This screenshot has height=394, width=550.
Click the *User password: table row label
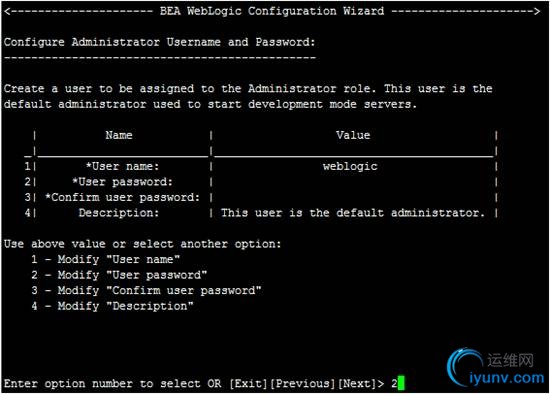tap(122, 182)
